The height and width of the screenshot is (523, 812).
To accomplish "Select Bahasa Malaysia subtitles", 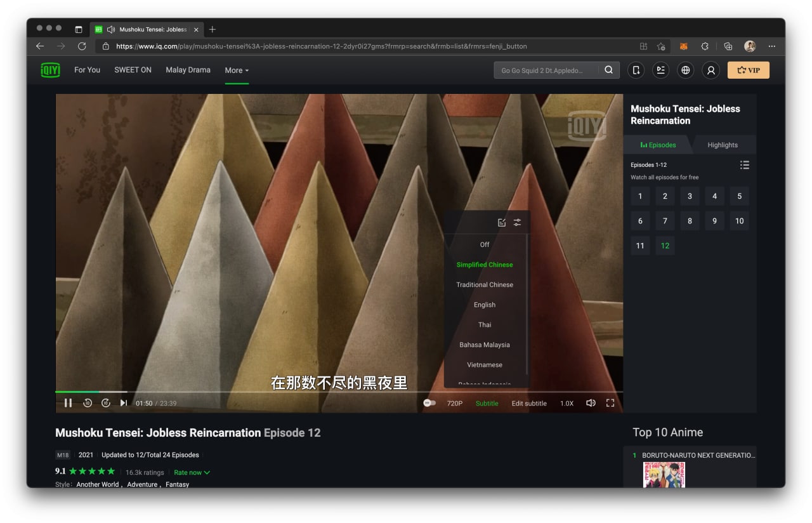I will click(485, 345).
